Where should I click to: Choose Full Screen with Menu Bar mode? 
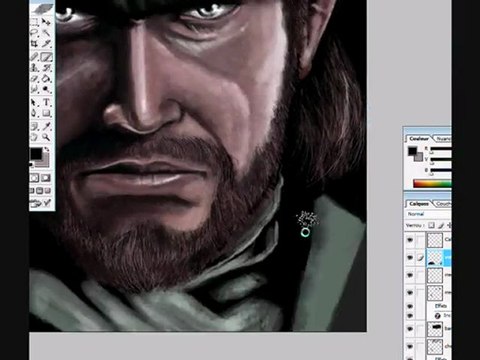tap(40, 191)
